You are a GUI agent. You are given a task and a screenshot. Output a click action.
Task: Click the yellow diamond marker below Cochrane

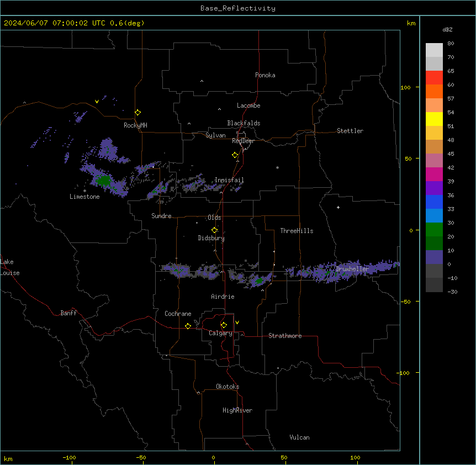(x=188, y=326)
